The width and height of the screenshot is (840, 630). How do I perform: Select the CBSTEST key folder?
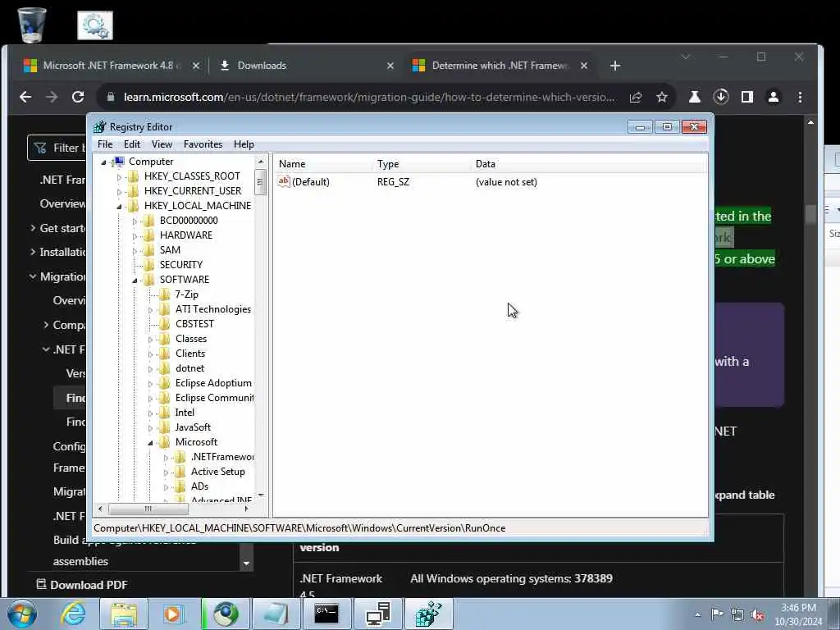[x=194, y=323]
